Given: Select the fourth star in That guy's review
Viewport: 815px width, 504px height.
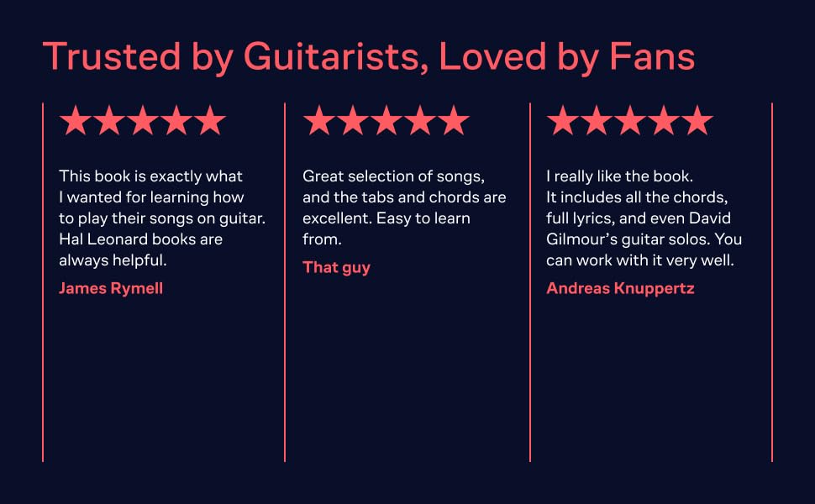Looking at the screenshot, I should click(420, 121).
